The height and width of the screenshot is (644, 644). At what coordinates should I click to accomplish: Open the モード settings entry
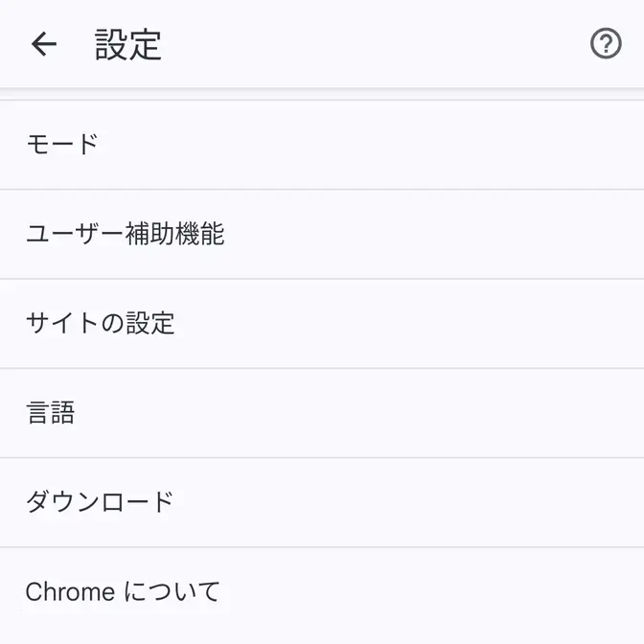(x=62, y=145)
